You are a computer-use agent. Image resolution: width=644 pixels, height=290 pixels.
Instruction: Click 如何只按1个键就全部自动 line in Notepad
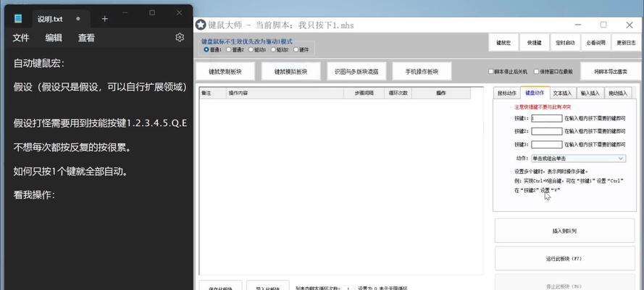[70, 171]
